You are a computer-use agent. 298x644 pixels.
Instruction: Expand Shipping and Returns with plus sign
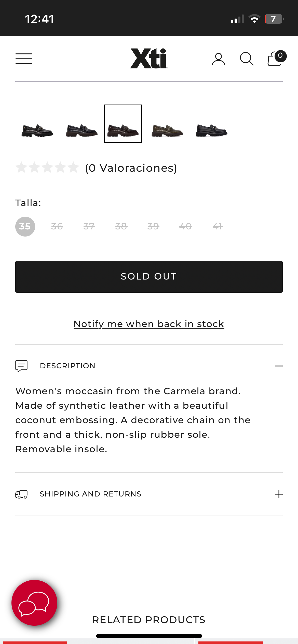coord(279,494)
